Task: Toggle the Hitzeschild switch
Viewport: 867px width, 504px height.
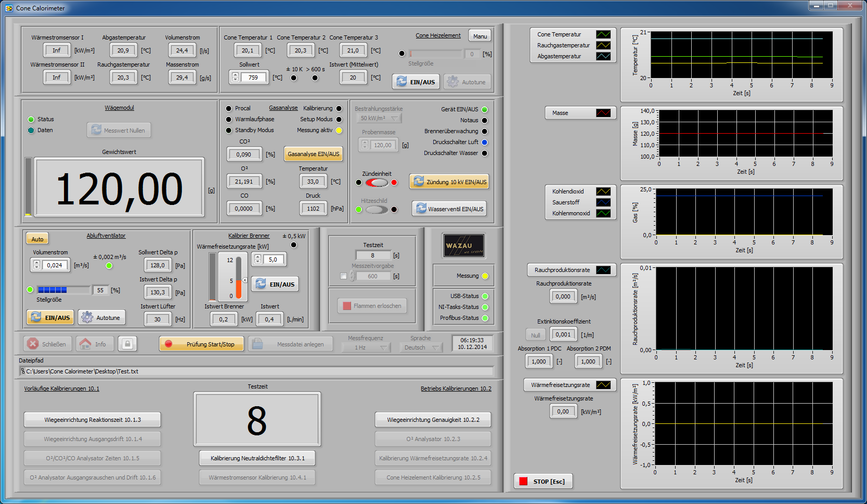Action: pyautogui.click(x=377, y=210)
